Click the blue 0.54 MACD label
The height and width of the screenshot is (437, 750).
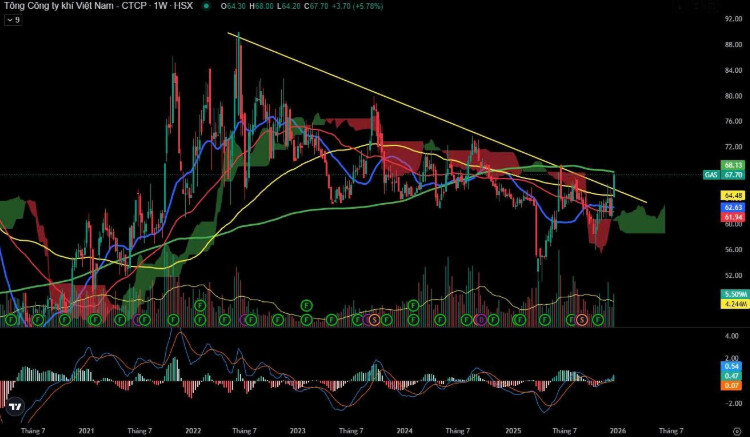(732, 366)
